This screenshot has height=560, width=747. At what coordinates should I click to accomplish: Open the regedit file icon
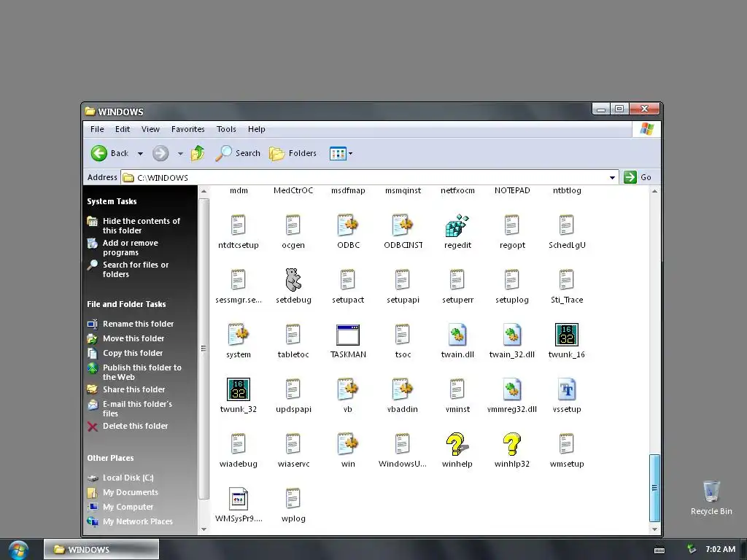457,225
